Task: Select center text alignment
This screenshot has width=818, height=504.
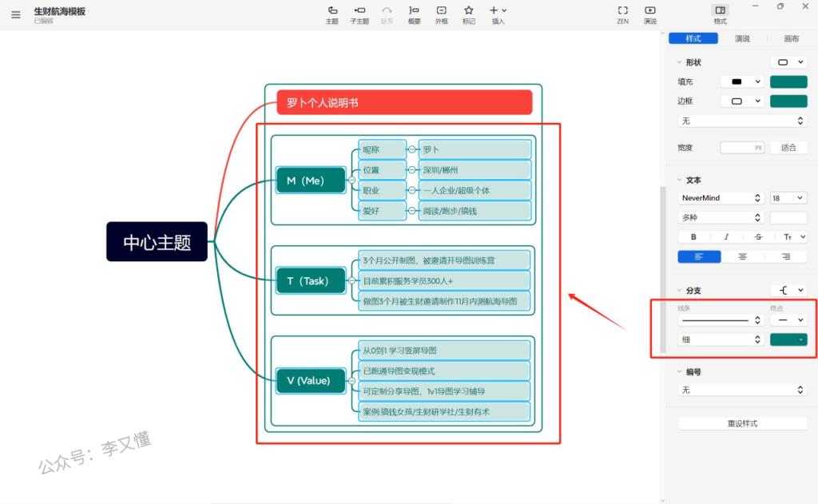Action: coord(743,256)
